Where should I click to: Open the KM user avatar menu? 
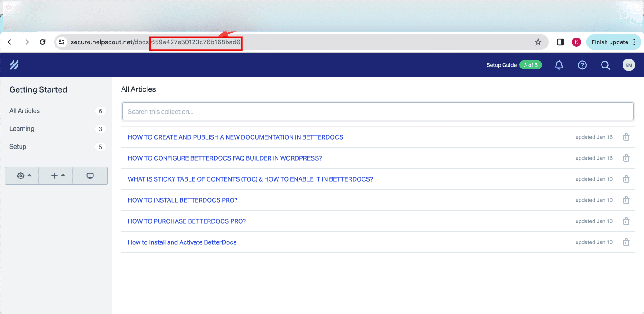[628, 65]
